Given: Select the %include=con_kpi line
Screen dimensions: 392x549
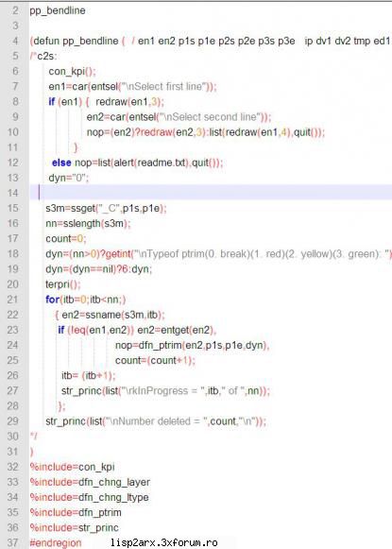Looking at the screenshot, I should [73, 467].
